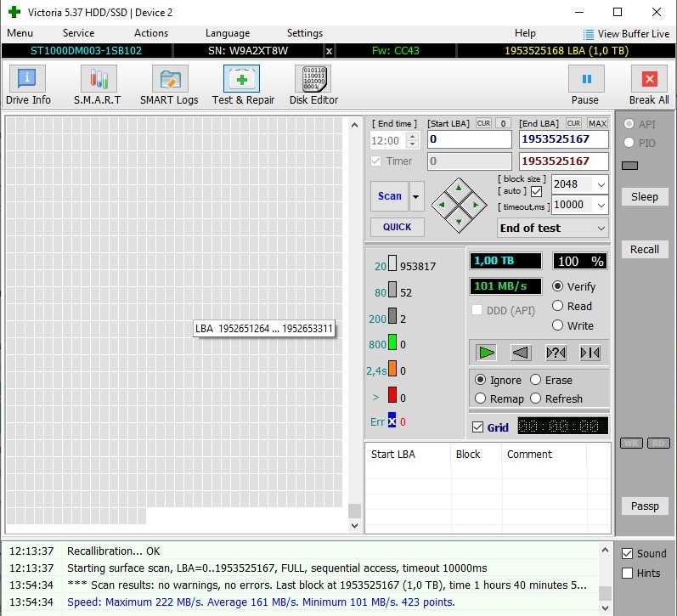Click the 0 button beside Start LBA
The image size is (677, 616).
[x=503, y=123]
